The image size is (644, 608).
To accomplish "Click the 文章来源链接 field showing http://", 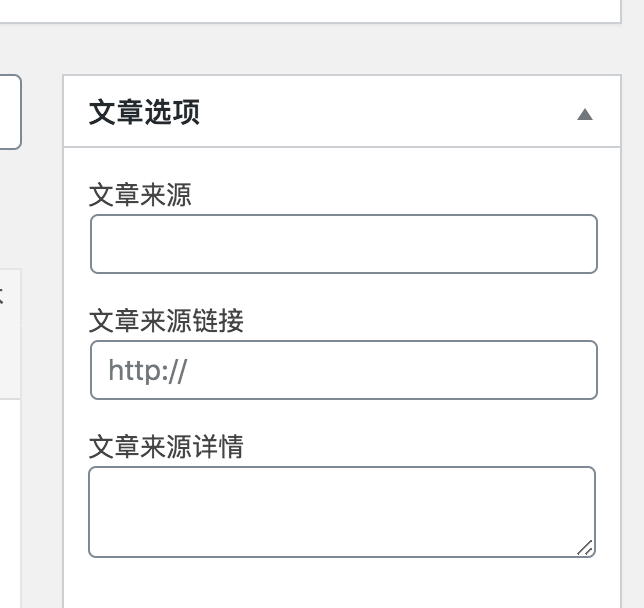I will coord(343,370).
